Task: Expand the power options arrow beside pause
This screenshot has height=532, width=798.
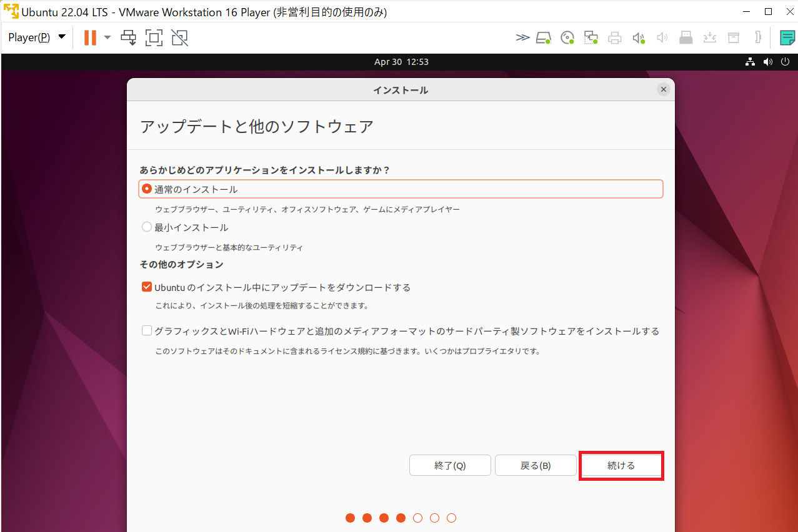Action: [x=107, y=37]
